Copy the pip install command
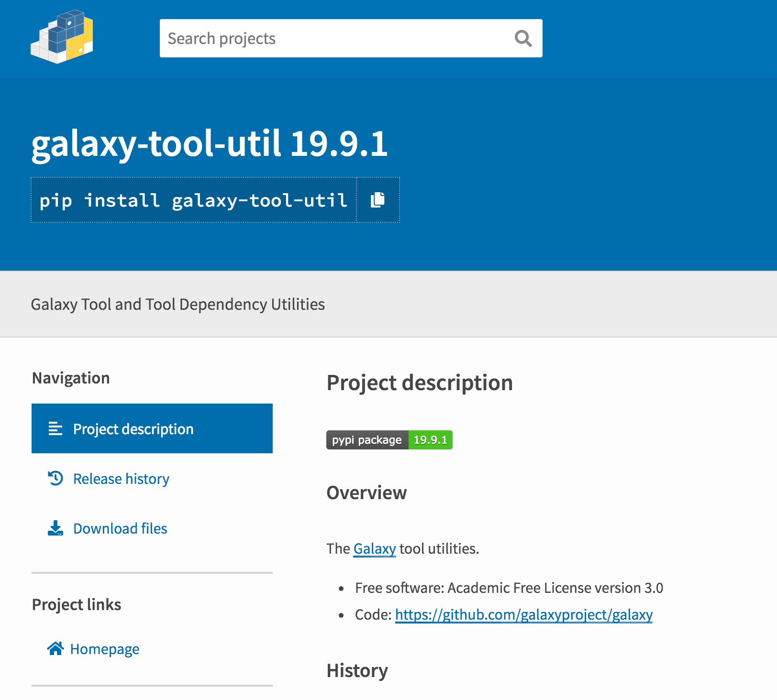 click(x=378, y=200)
